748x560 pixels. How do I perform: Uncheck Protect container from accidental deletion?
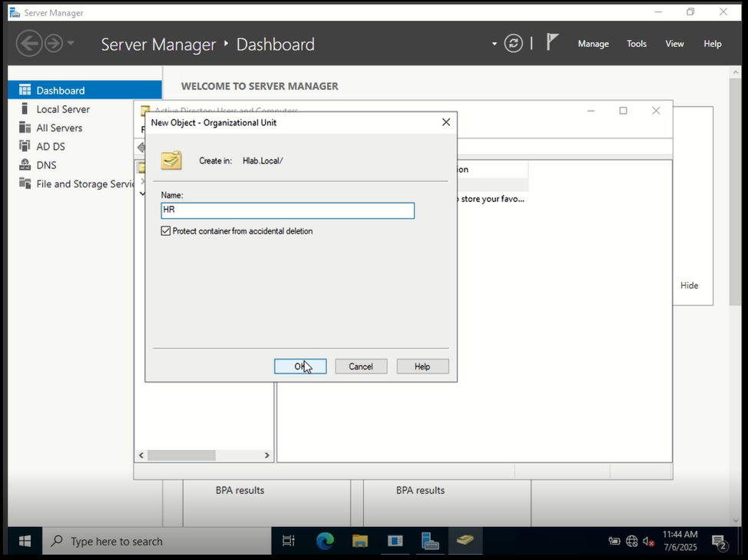pos(166,231)
